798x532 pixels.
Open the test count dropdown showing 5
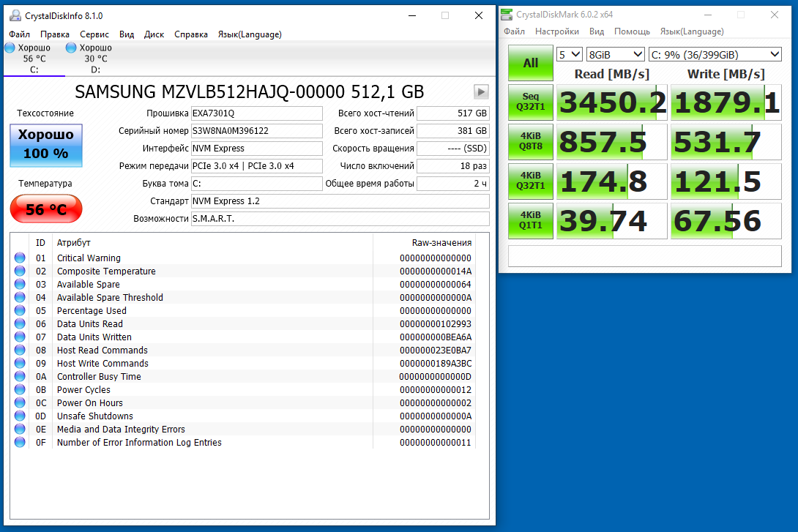pos(570,54)
